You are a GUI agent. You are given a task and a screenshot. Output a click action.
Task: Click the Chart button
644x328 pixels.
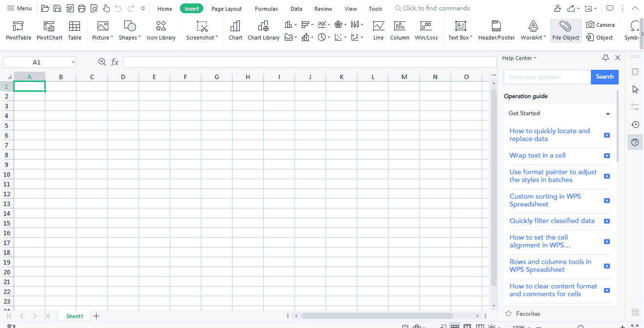click(x=235, y=30)
